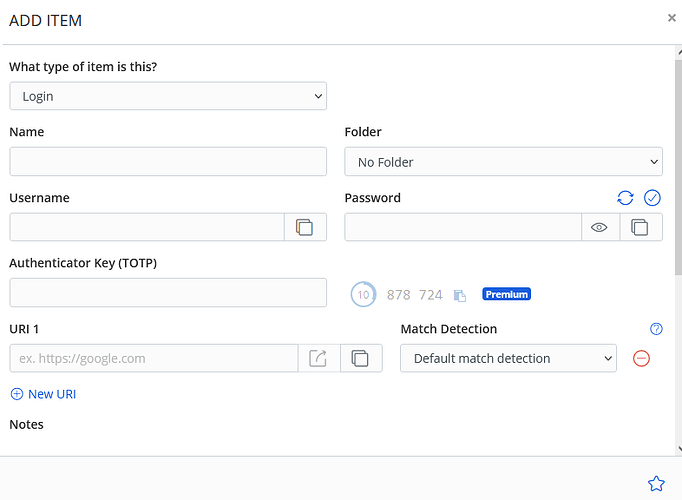Open Default match detection dropdown
Screen dimensions: 682x500
(x=508, y=358)
